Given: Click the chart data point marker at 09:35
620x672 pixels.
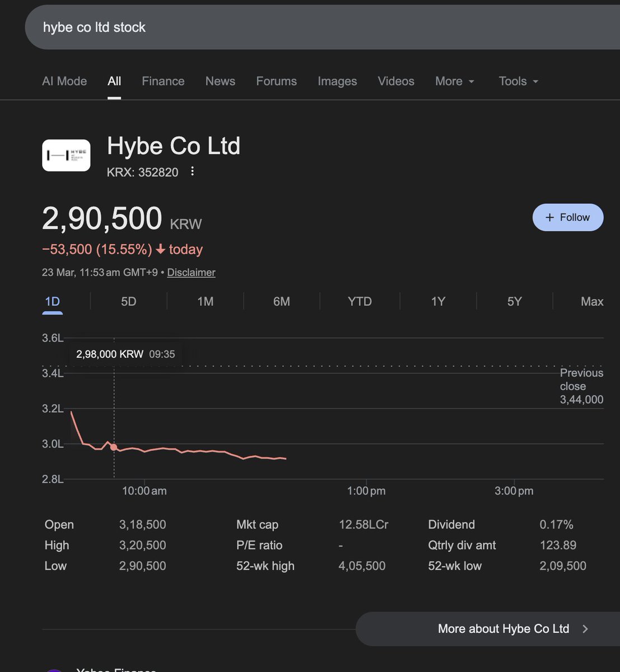Looking at the screenshot, I should point(114,447).
